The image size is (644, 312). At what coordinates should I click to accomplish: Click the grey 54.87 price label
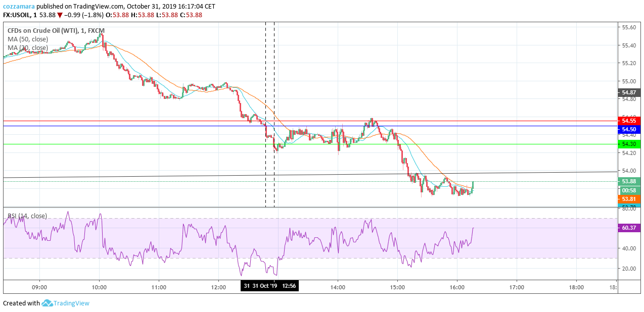pos(629,92)
